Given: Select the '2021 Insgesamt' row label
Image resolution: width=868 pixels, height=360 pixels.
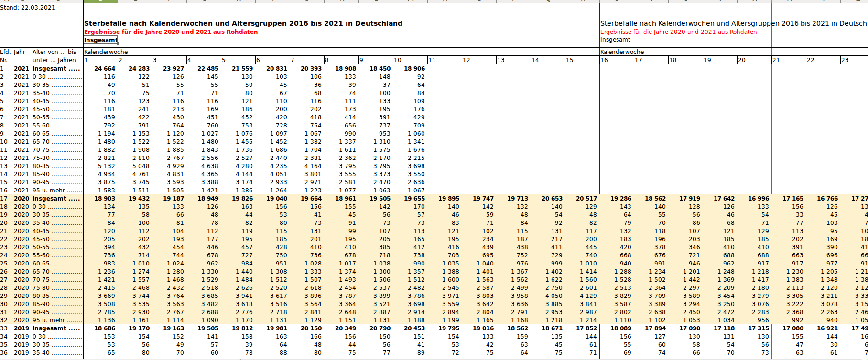Looking at the screenshot, I should point(47,69).
